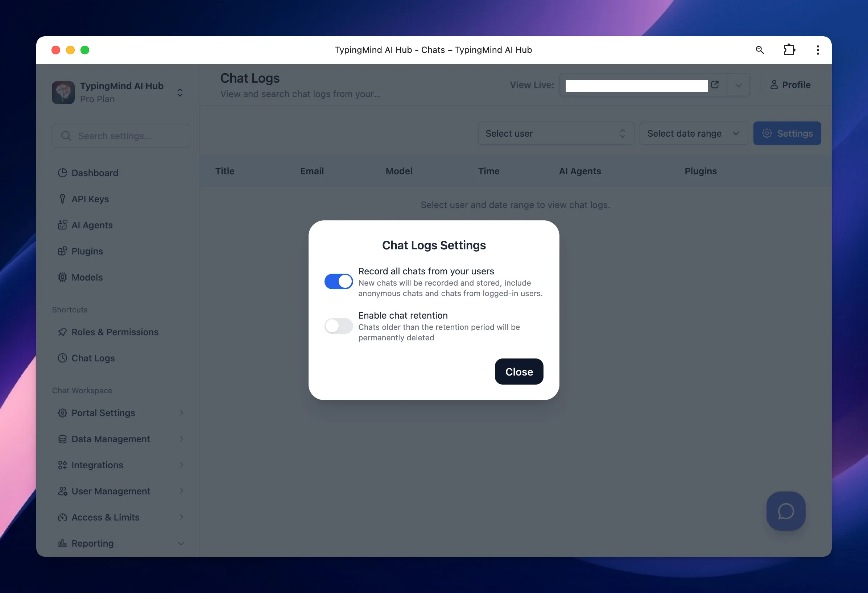Click the Title column header
The width and height of the screenshot is (868, 593).
(225, 171)
